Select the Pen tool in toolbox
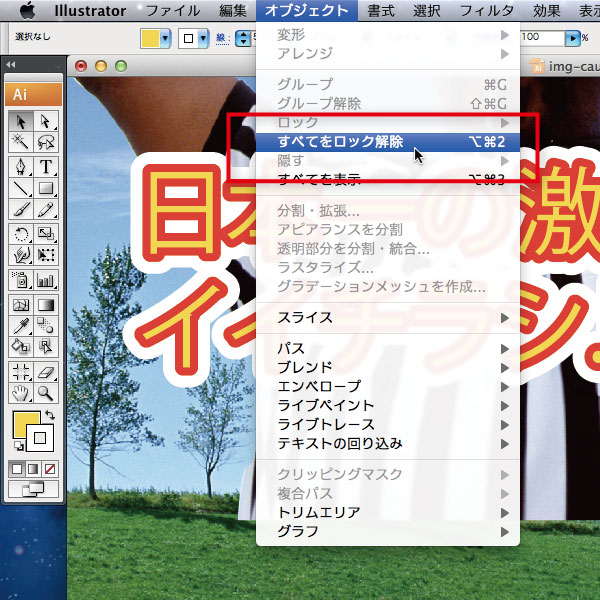 point(21,166)
